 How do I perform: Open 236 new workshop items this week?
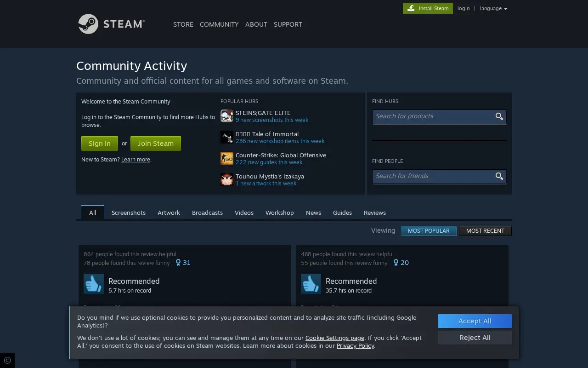tap(280, 141)
